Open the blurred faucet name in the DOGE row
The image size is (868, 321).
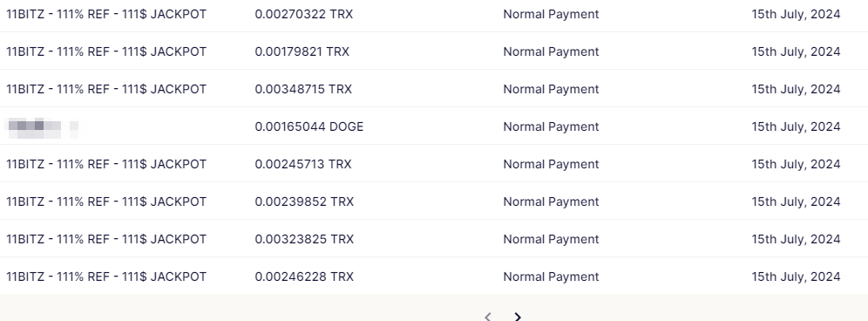[x=42, y=127]
